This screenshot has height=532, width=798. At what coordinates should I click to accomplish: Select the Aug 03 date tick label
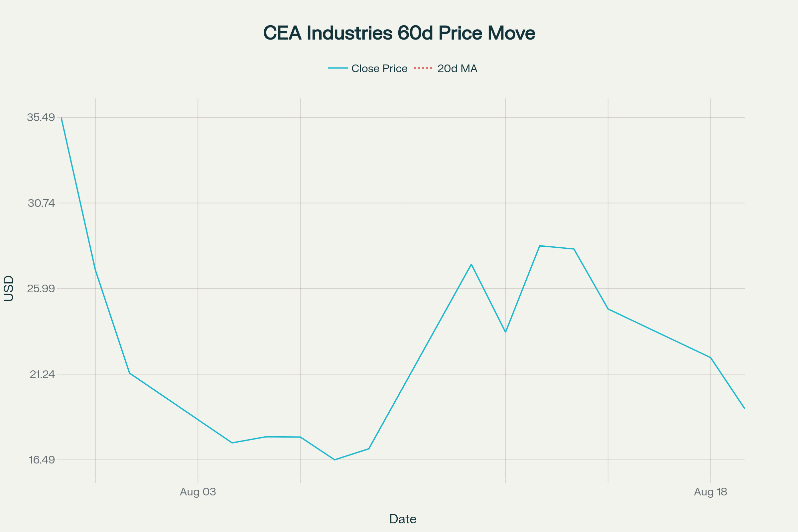[x=198, y=492]
